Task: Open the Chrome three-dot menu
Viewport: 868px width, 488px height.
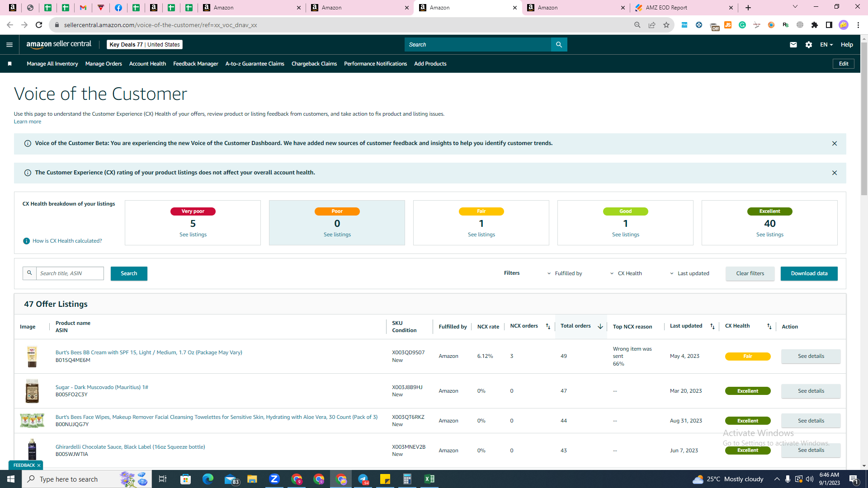Action: 858,25
